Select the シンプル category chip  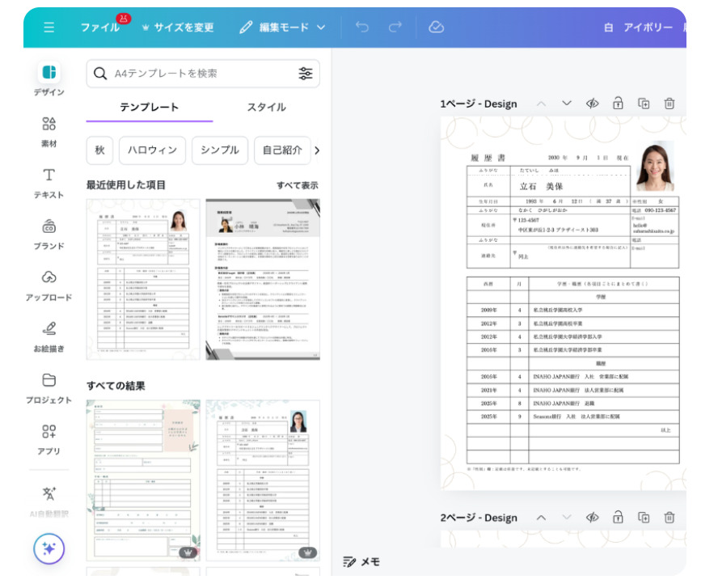(x=219, y=150)
